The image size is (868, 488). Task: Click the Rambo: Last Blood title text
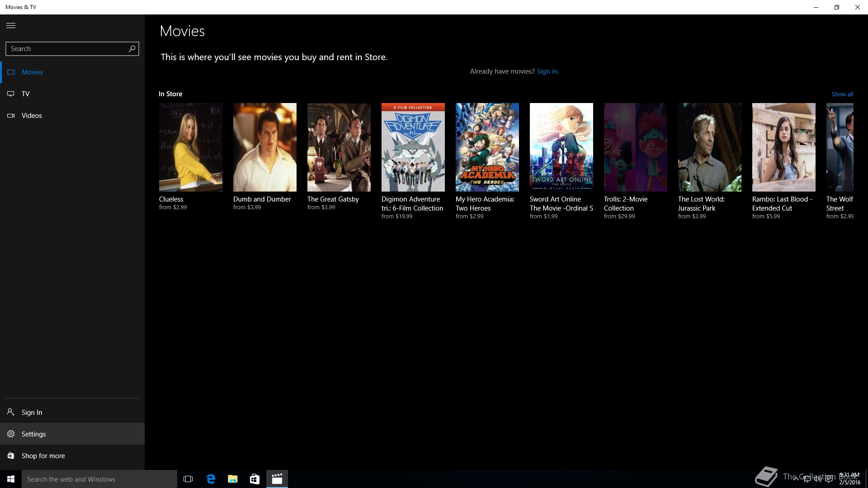tap(783, 204)
